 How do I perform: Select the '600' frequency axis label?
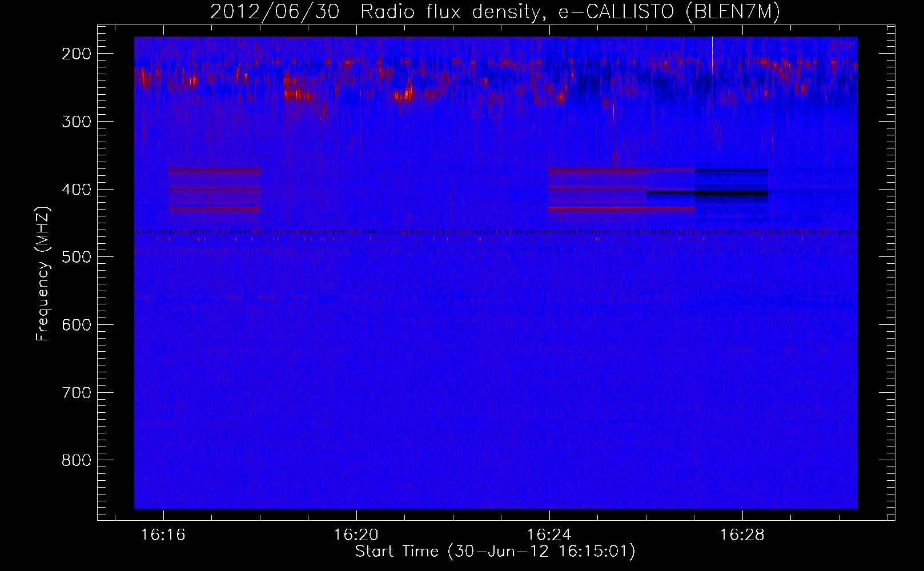[76, 325]
